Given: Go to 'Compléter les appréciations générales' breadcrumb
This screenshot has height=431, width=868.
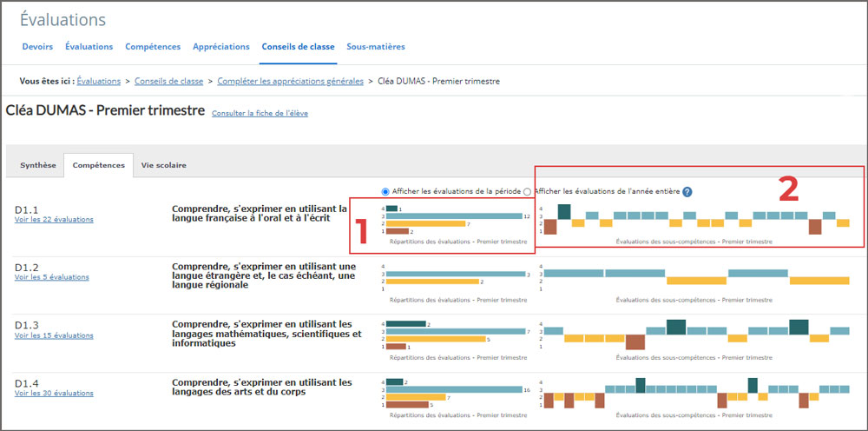Looking at the screenshot, I should click(x=289, y=81).
